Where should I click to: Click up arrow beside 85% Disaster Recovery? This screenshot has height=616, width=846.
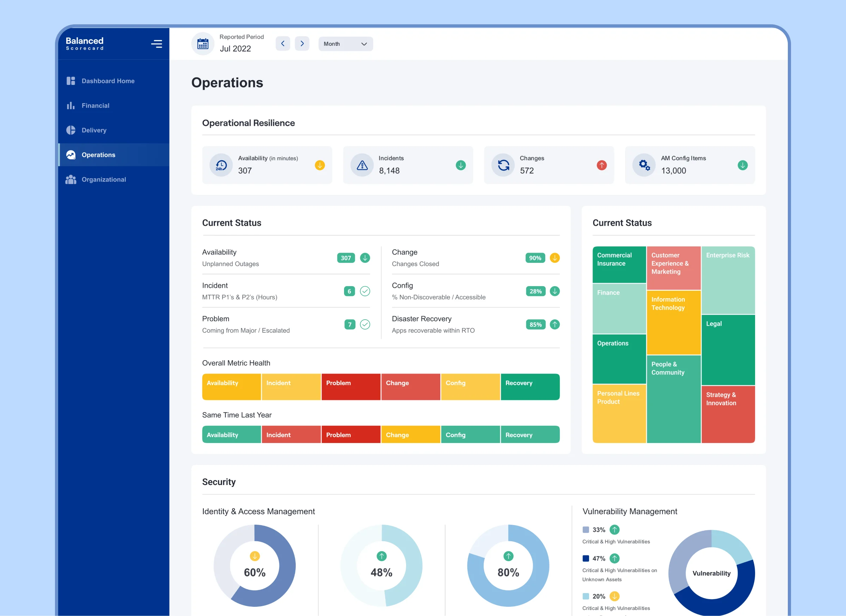pos(555,325)
